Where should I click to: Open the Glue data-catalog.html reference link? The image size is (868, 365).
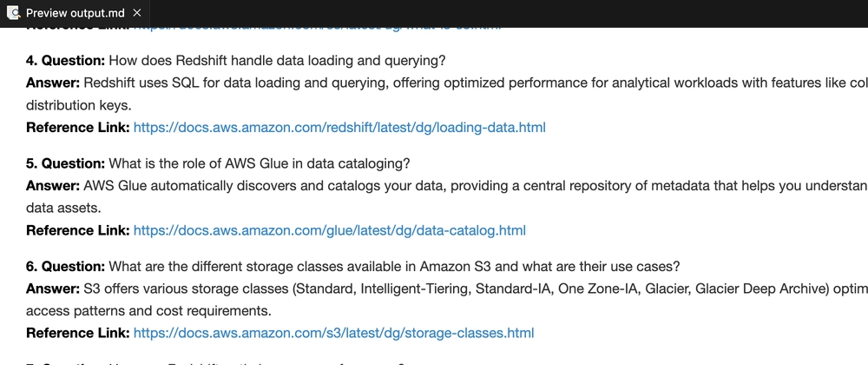[329, 229]
